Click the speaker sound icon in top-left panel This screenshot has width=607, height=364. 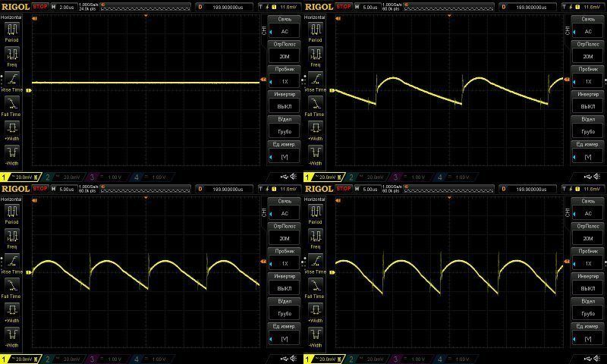[x=294, y=177]
